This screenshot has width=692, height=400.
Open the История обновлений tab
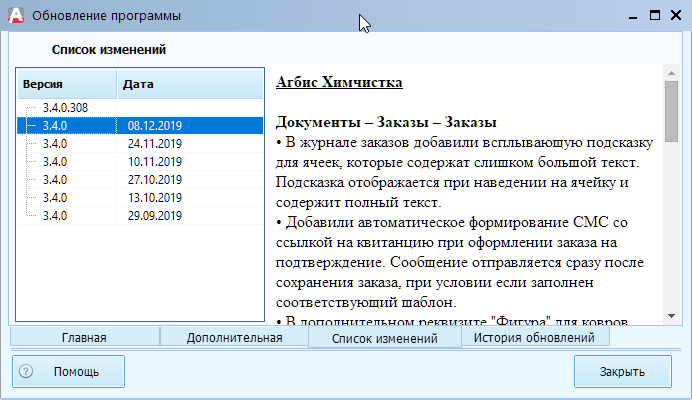[534, 338]
